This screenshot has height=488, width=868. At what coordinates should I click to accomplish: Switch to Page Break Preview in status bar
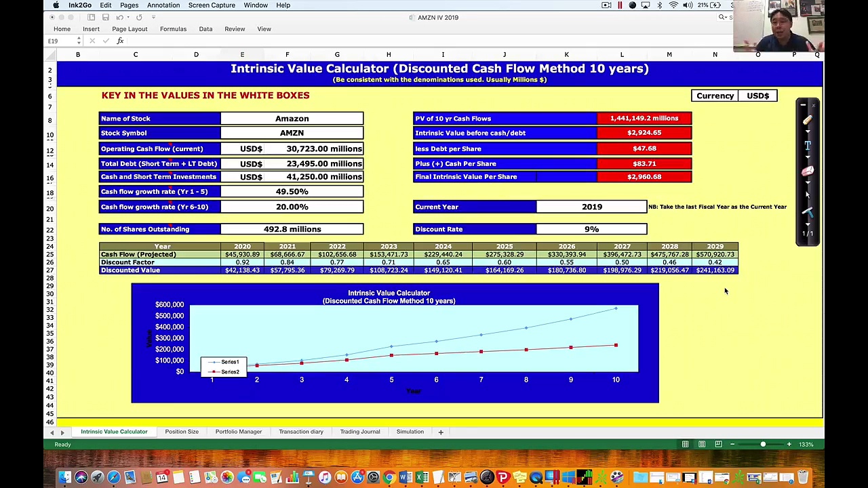(x=717, y=445)
